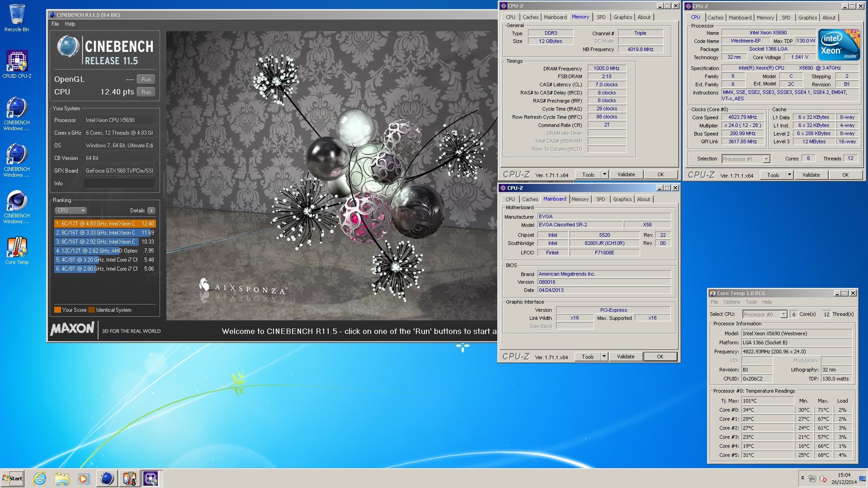
Task: Click Core Temp window title icon
Action: tap(712, 293)
